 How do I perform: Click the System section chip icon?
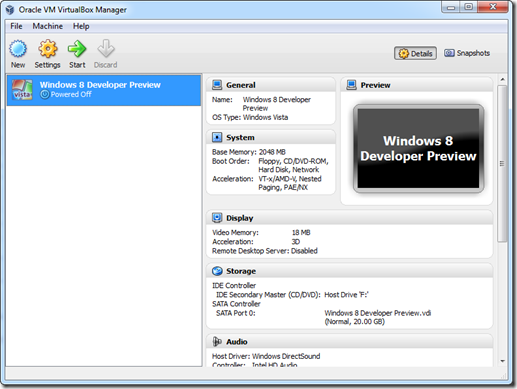(x=217, y=137)
